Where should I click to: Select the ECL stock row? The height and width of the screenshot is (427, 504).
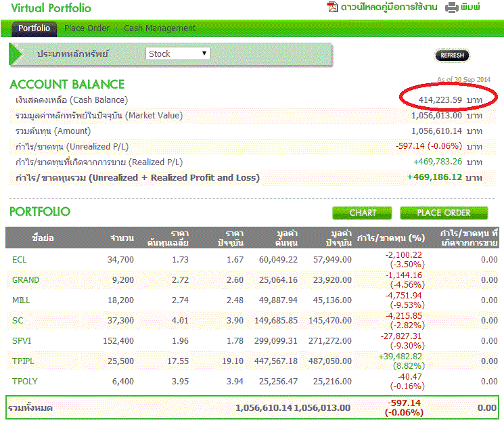tap(20, 259)
